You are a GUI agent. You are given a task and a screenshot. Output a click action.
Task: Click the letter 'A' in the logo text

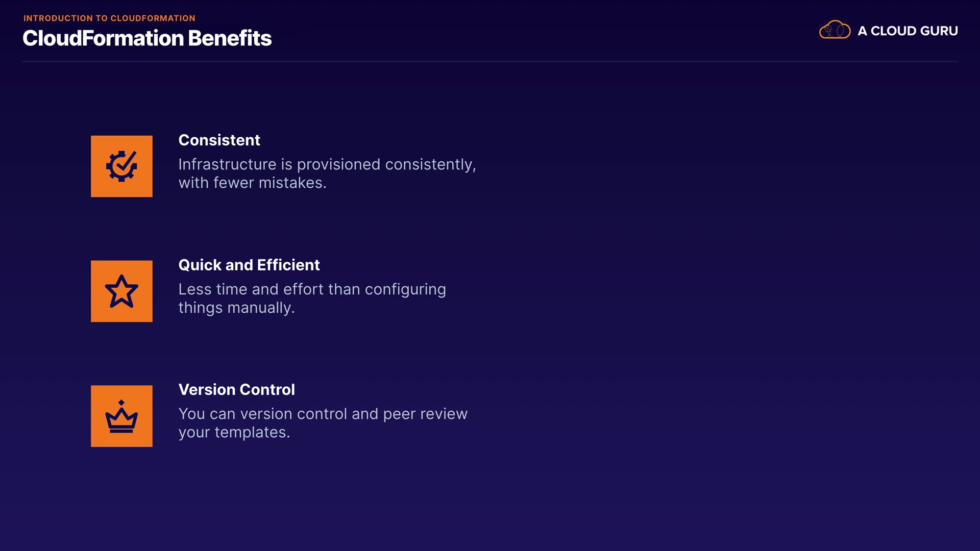point(862,31)
